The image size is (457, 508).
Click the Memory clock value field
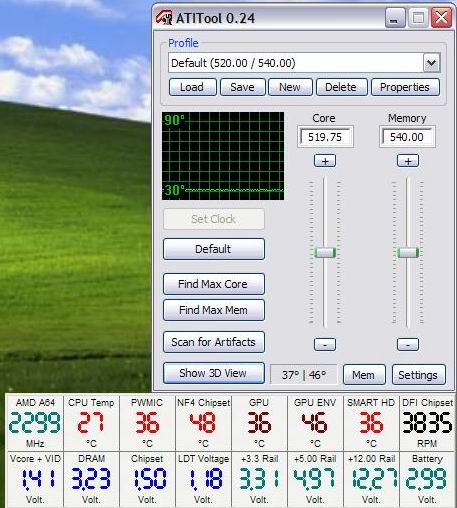pyautogui.click(x=407, y=137)
